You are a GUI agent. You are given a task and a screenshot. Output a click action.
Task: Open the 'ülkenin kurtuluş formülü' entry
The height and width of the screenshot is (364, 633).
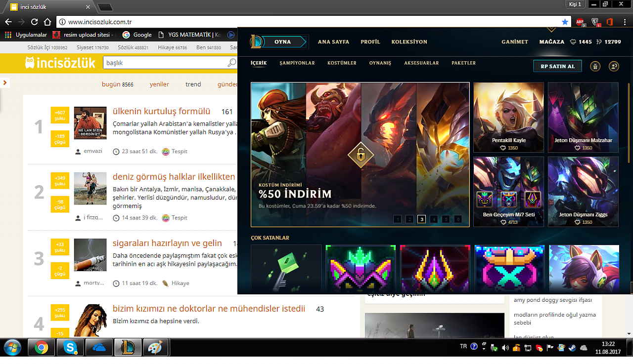161,111
